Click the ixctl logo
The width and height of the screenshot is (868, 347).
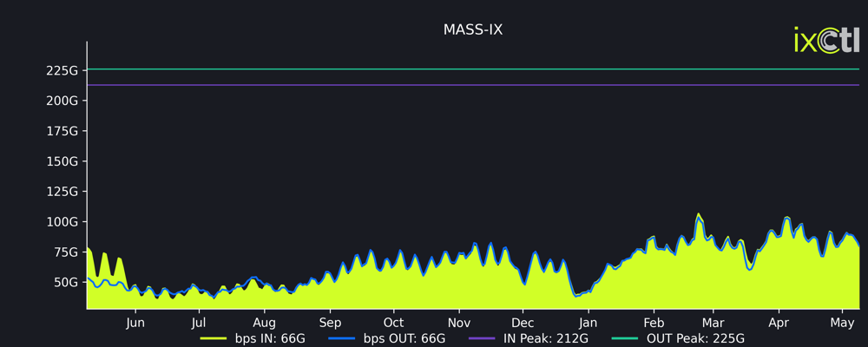pyautogui.click(x=826, y=41)
